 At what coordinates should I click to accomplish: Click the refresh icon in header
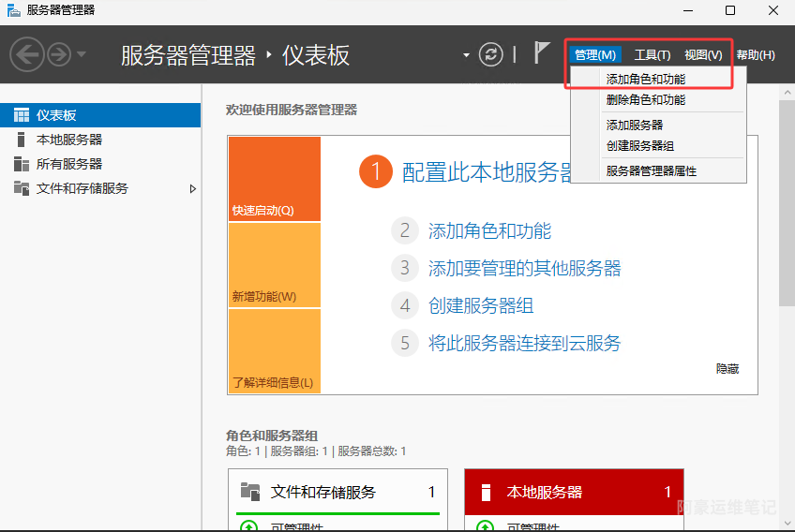pyautogui.click(x=491, y=54)
